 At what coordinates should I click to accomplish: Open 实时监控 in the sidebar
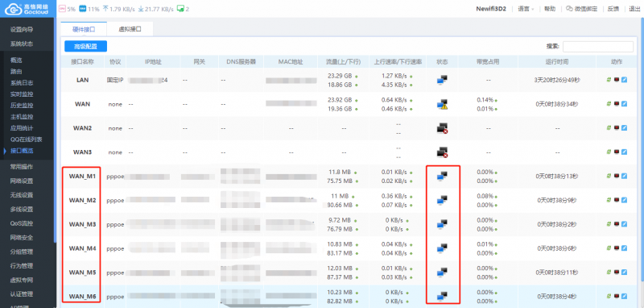coord(22,94)
